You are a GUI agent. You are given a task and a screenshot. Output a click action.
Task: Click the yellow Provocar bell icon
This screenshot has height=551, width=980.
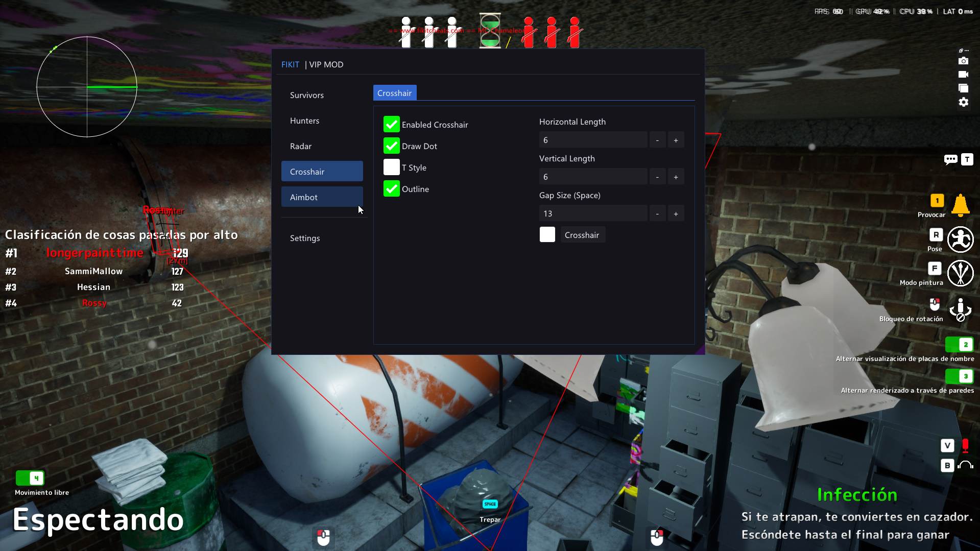pos(960,205)
